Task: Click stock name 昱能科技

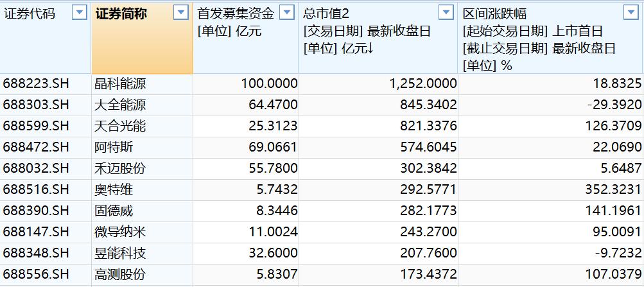Action: pos(120,254)
